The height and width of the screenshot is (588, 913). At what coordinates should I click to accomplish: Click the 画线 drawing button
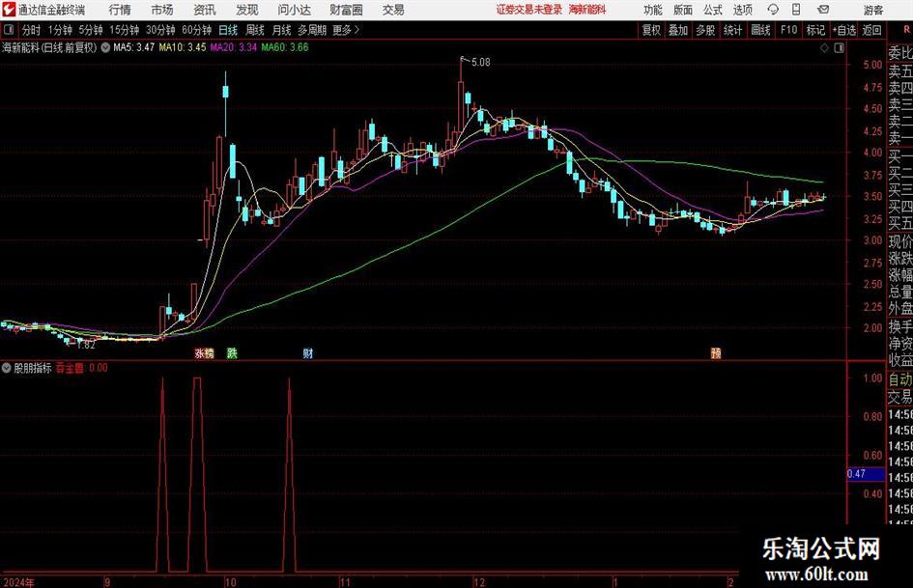(x=760, y=30)
